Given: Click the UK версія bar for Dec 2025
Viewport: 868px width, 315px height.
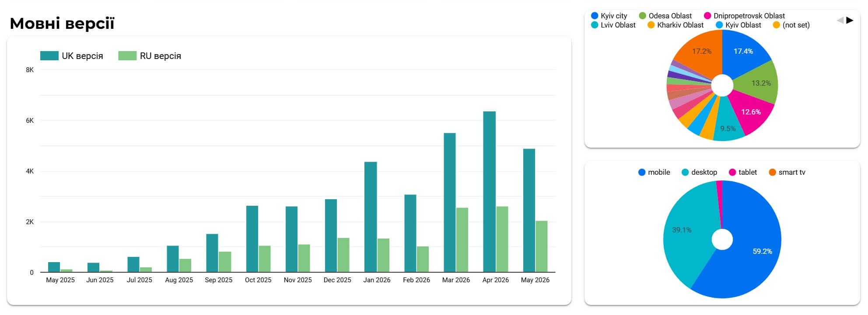Looking at the screenshot, I should click(331, 236).
